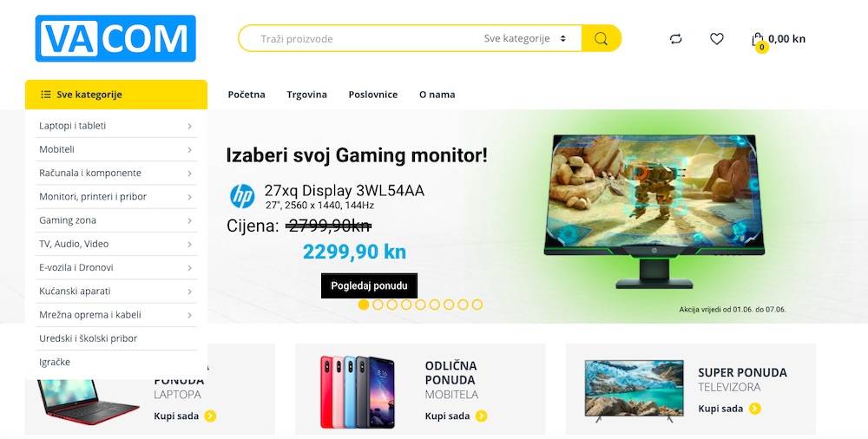The width and height of the screenshot is (868, 439).
Task: Click the HP brand logo in banner
Action: [x=242, y=196]
